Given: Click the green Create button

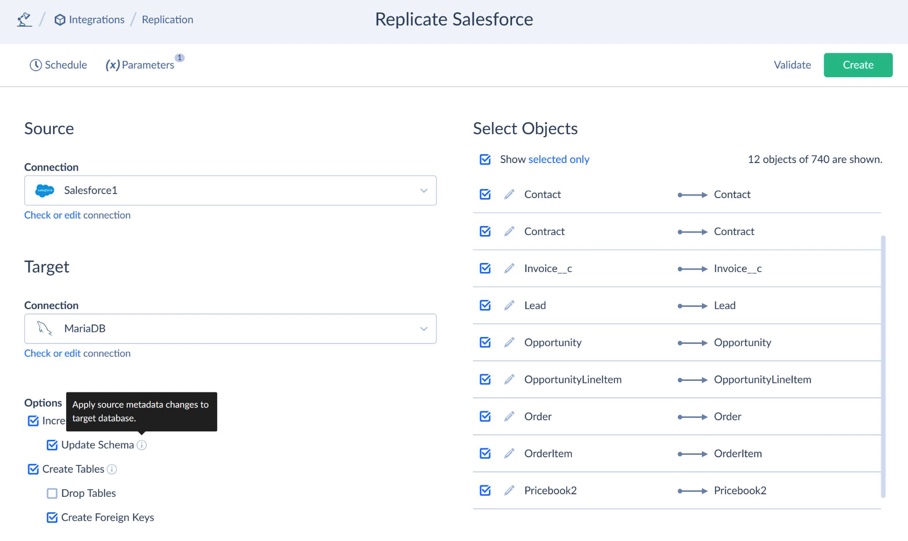Looking at the screenshot, I should pyautogui.click(x=858, y=65).
